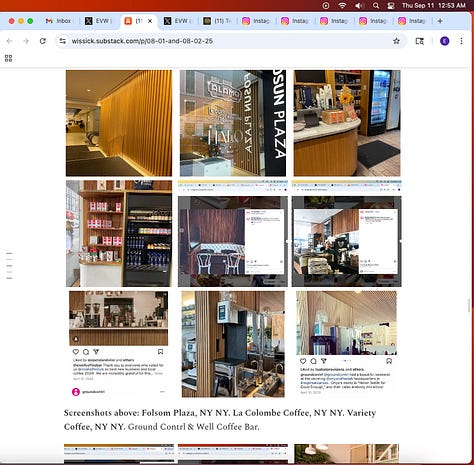Viewport: 474px width, 465px height.
Task: Open Control Center in the menu bar
Action: coord(391,6)
